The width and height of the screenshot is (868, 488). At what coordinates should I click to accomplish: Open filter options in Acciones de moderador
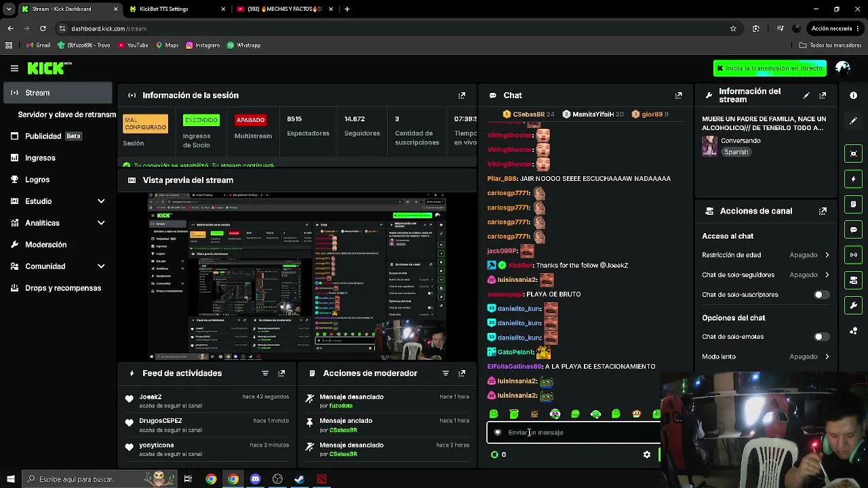pos(446,373)
